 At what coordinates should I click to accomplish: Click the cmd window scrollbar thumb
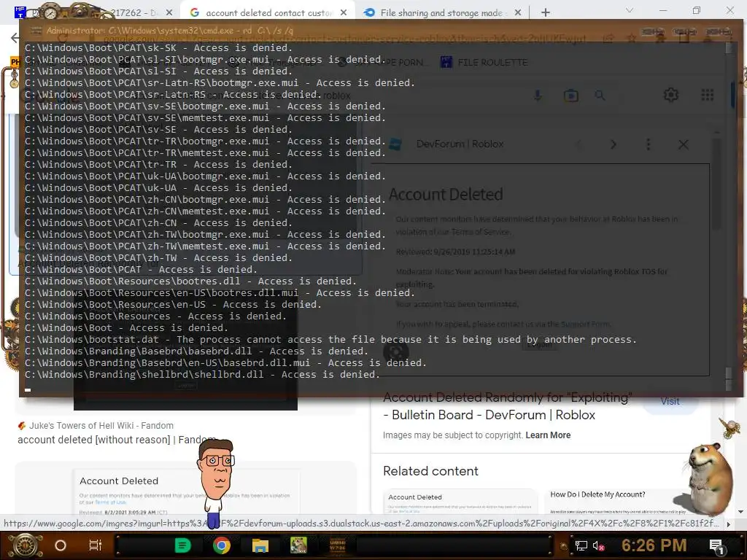(729, 372)
